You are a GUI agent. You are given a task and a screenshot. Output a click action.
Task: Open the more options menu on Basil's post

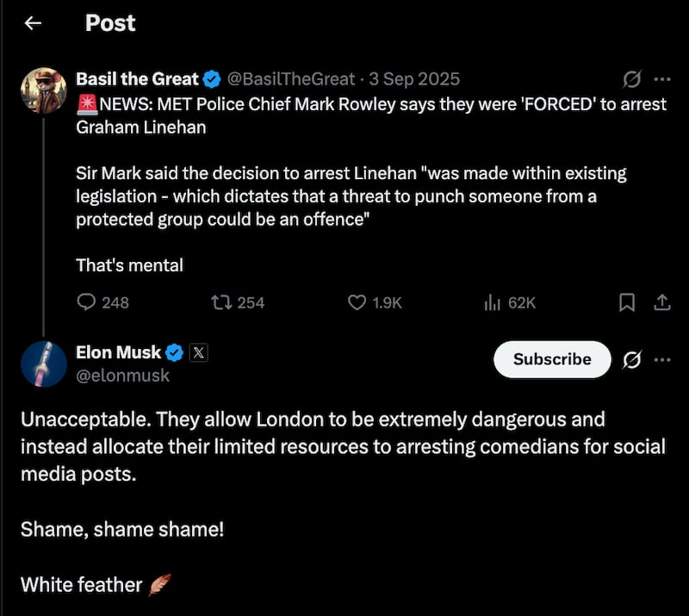tap(661, 78)
